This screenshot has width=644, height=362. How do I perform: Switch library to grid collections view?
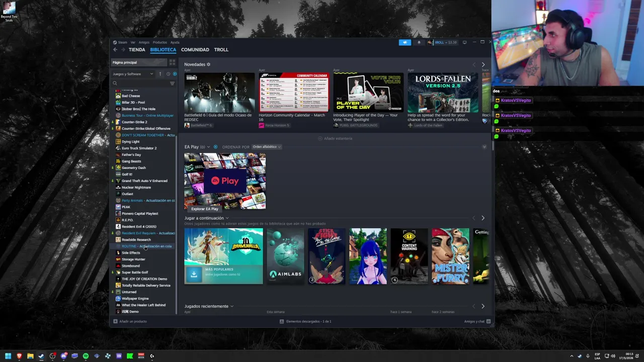click(172, 62)
